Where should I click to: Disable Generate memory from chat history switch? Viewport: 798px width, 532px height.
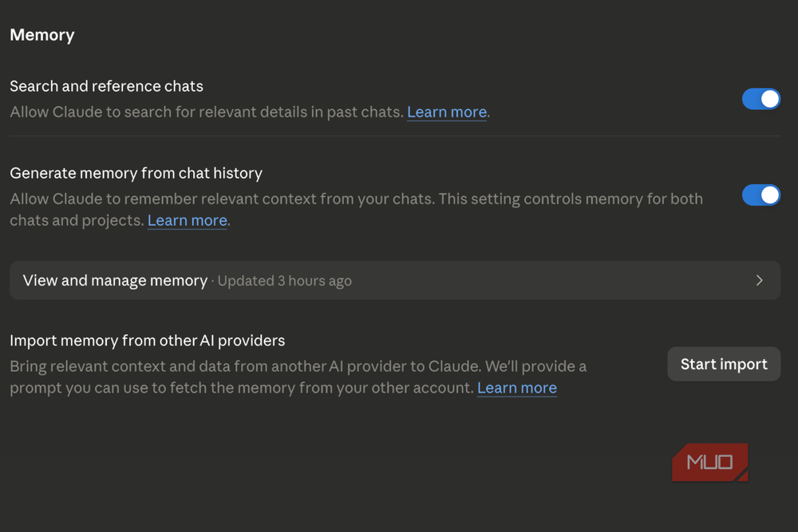pyautogui.click(x=760, y=195)
